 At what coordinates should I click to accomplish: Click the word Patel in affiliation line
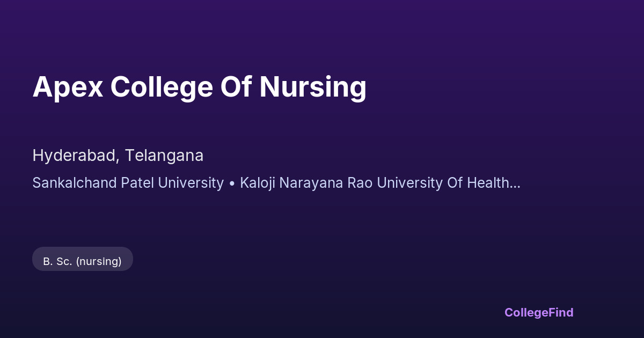pos(136,183)
